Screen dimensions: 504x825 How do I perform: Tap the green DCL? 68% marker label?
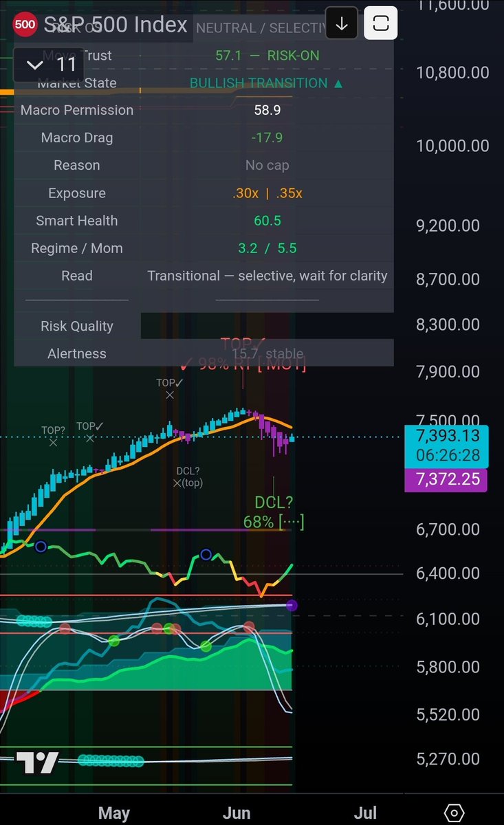pyautogui.click(x=274, y=512)
